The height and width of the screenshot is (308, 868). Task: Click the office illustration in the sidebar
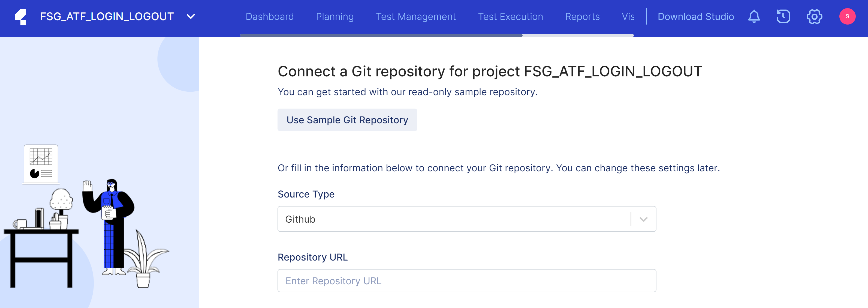pos(86,216)
